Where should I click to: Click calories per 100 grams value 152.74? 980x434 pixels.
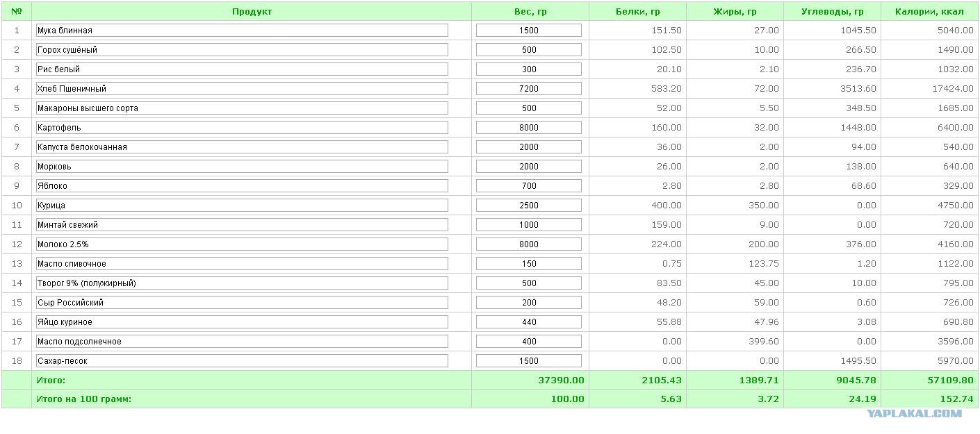[956, 399]
